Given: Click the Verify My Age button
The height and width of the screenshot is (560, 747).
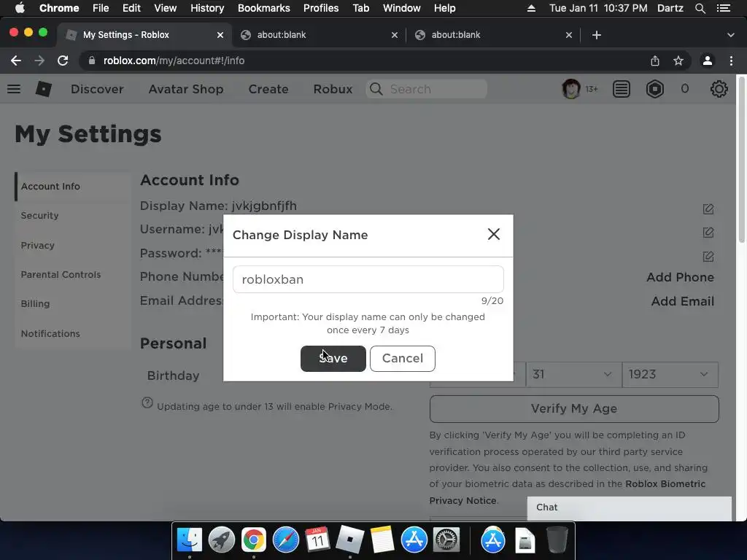Looking at the screenshot, I should [x=574, y=409].
